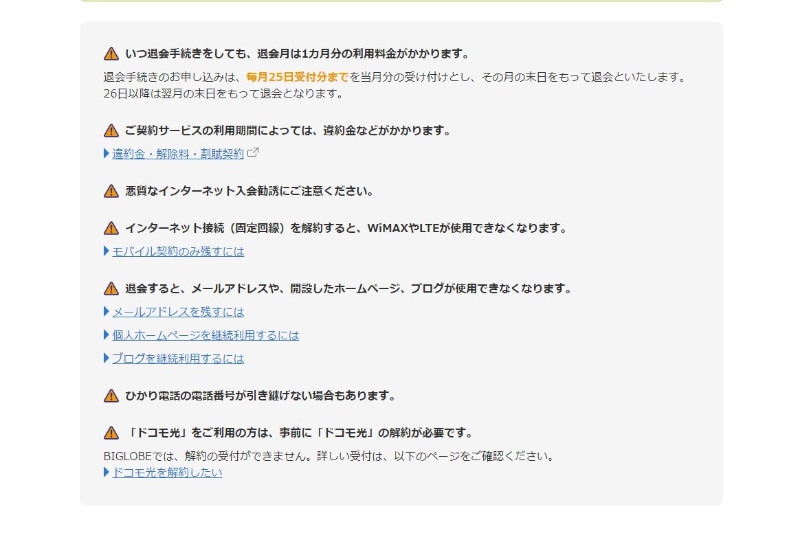Open モバイル契約のみ残すには link
800x533 pixels.
click(178, 251)
